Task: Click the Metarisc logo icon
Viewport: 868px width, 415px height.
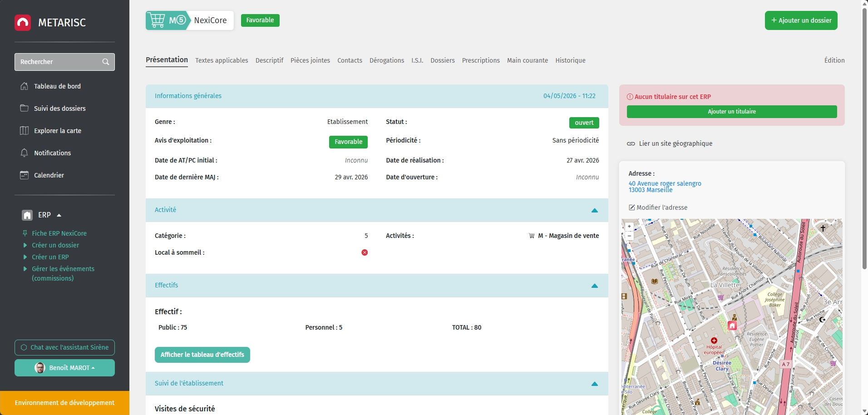Action: tap(23, 23)
